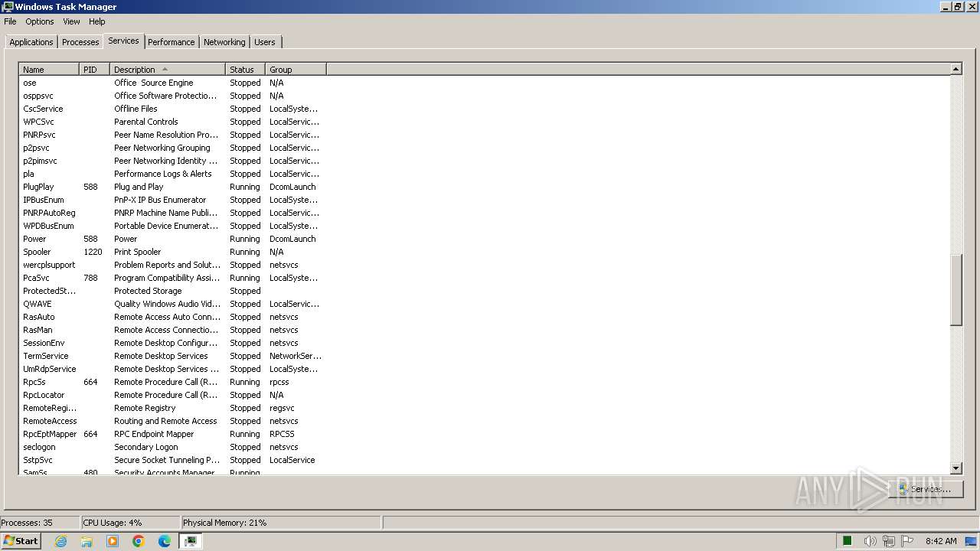Open Windows Explorer folder icon in taskbar
The image size is (980, 551).
pyautogui.click(x=87, y=541)
